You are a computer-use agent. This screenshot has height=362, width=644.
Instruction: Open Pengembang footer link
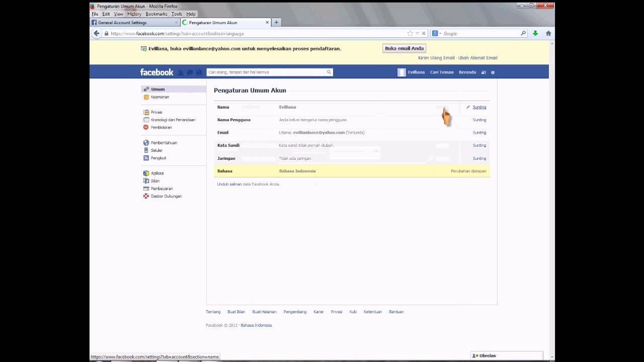click(x=295, y=312)
